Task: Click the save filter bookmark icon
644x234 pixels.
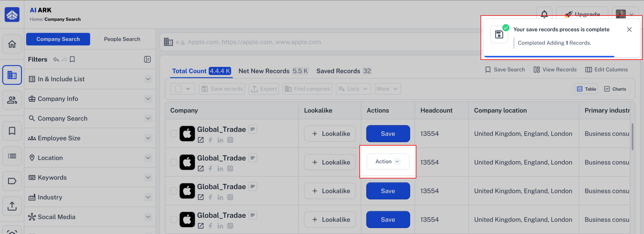Action: [72, 59]
